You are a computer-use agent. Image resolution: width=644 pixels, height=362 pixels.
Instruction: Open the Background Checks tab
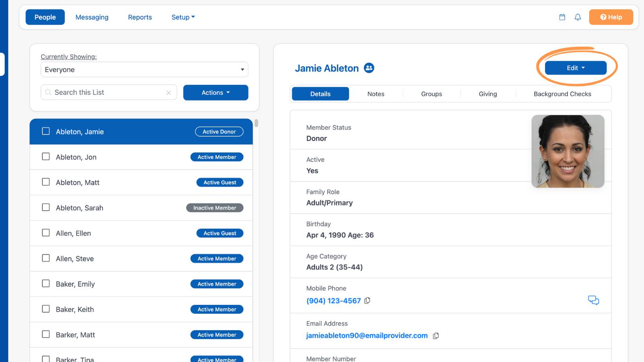click(x=562, y=94)
